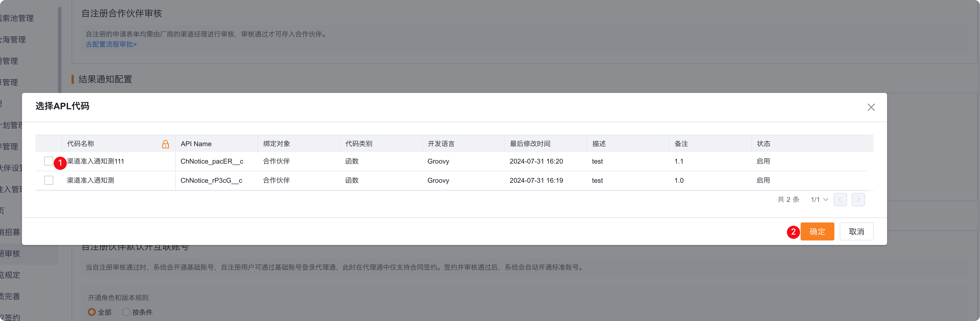Open 销招募 sidebar item
The height and width of the screenshot is (321, 980).
pyautogui.click(x=10, y=232)
